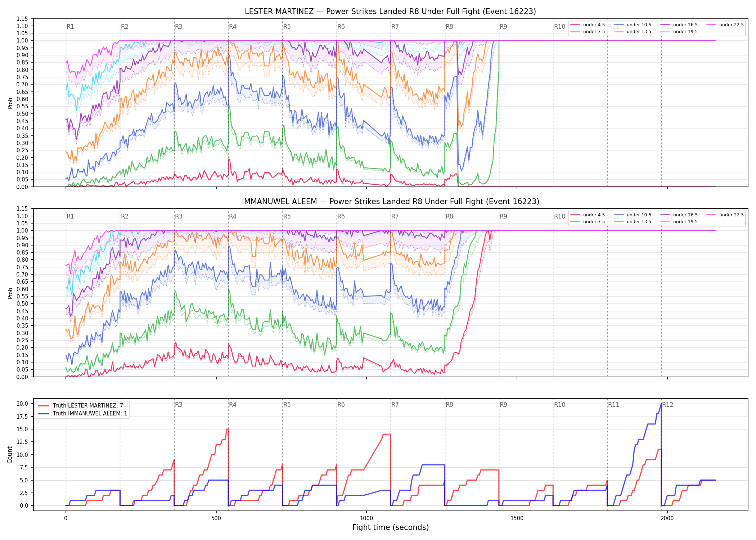The image size is (756, 540).
Task: Click the '12.5' tick on Count axis
Action: [22, 442]
